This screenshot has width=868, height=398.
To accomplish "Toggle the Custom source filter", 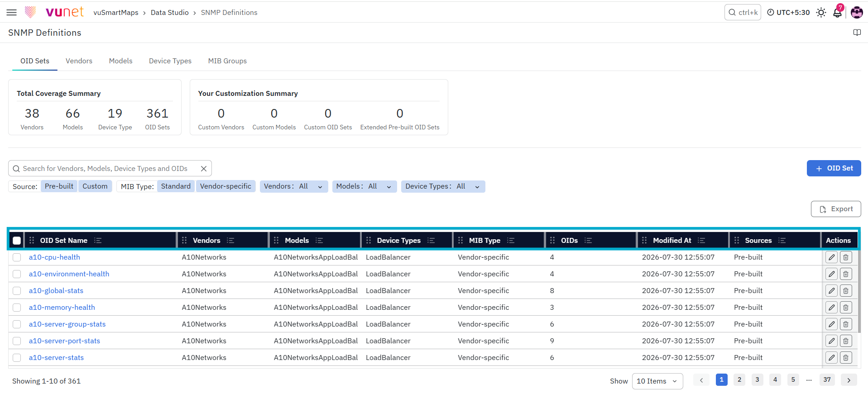I will tap(95, 186).
